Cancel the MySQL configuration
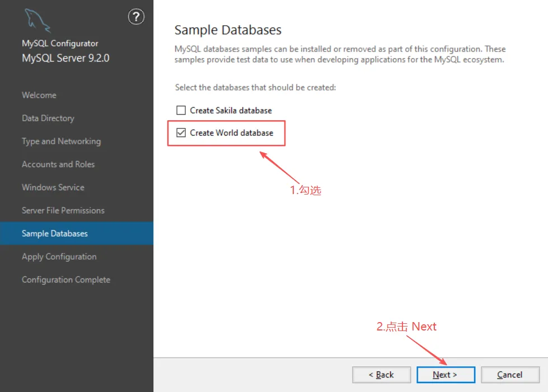 pos(510,375)
